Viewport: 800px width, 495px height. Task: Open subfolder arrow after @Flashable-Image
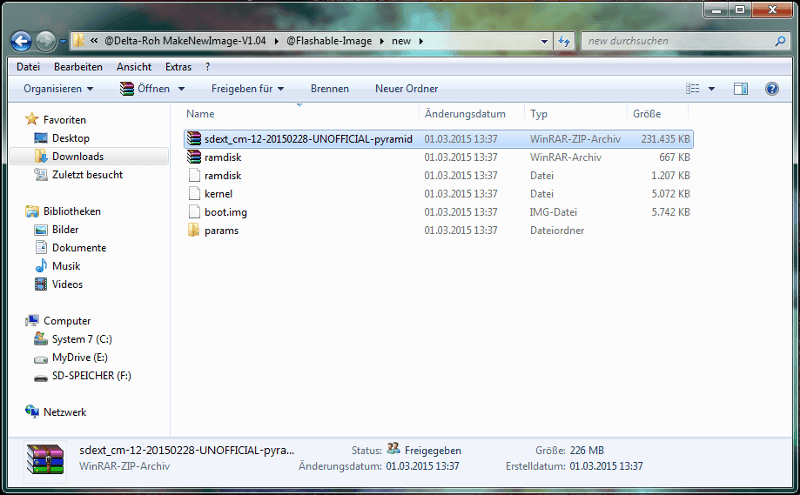tap(382, 41)
